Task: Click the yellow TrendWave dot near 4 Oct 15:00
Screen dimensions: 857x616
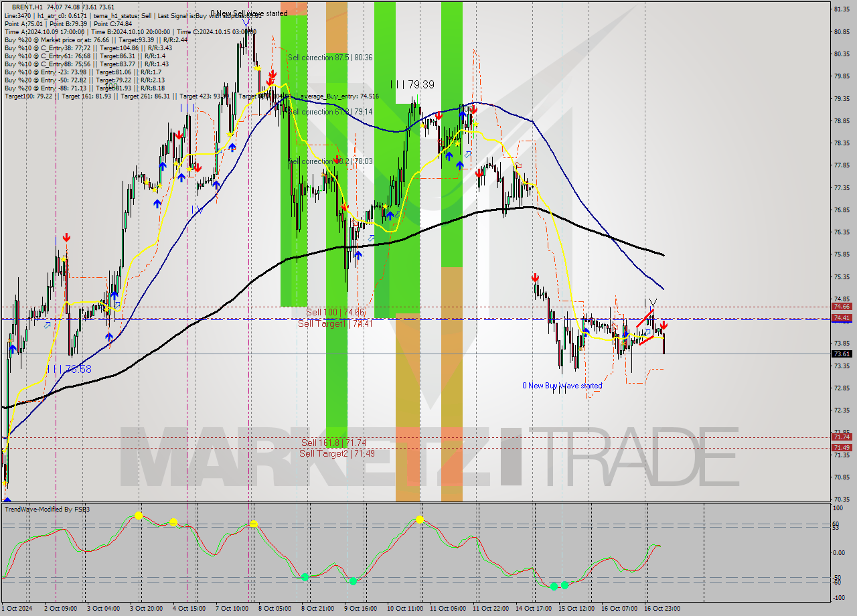Action: point(173,521)
